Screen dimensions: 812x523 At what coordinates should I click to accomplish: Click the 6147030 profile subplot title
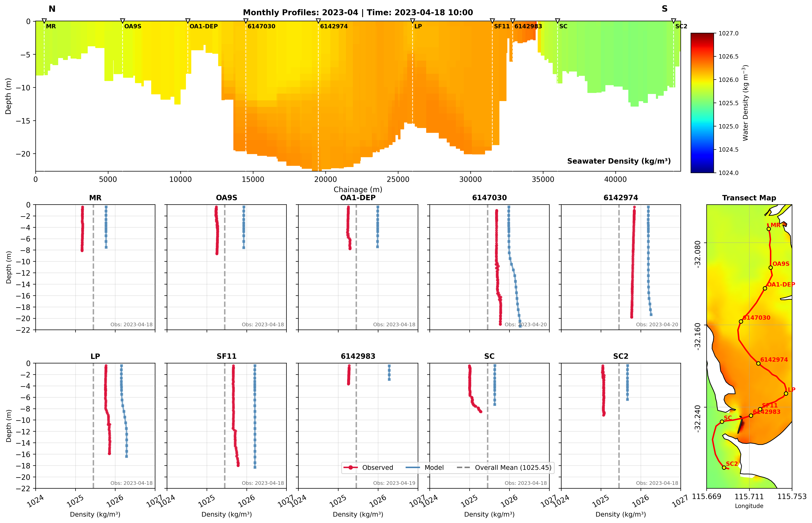click(x=489, y=198)
